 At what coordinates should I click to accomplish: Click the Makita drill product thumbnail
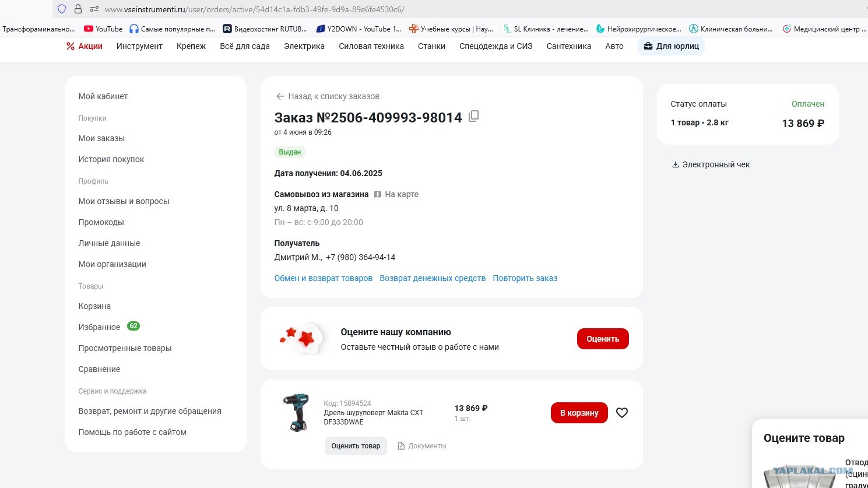(296, 413)
